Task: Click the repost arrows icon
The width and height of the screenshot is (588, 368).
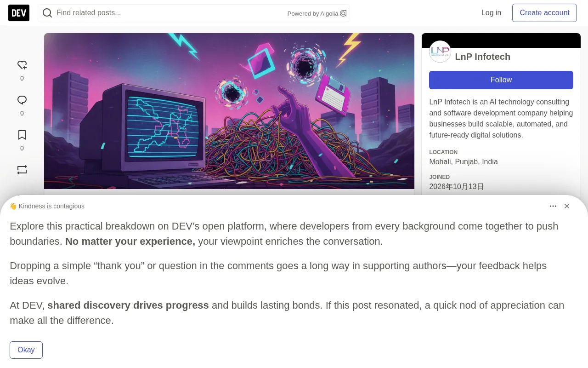Action: click(x=22, y=170)
